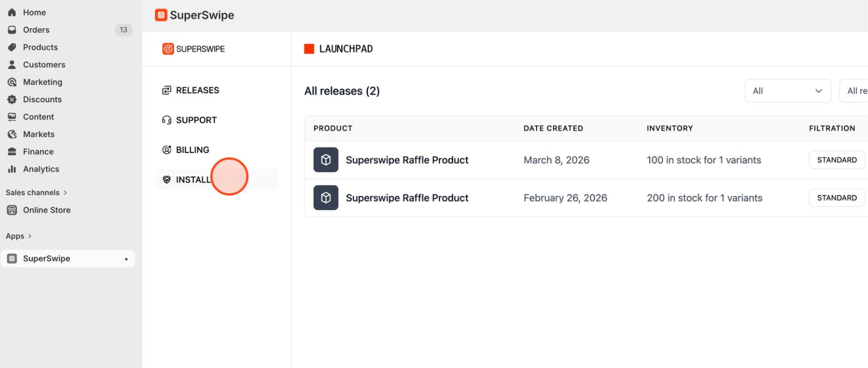
Task: Select SuperSwipe app in sidebar
Action: coord(68,259)
